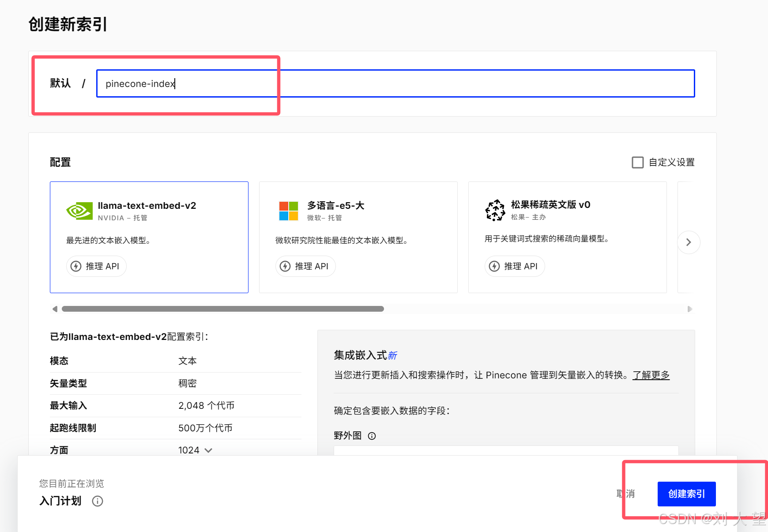Click 推理 API chip under llama-text-embed-v2
This screenshot has height=532, width=768.
coord(96,266)
